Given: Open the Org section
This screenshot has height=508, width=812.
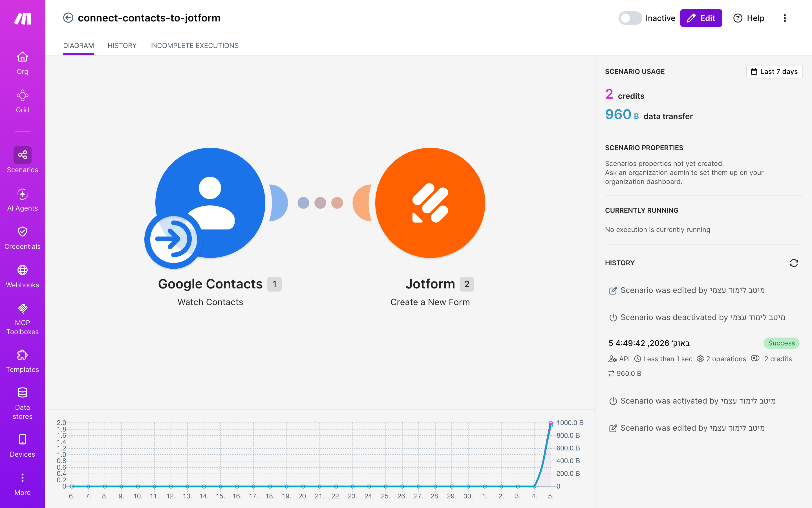Looking at the screenshot, I should 23,63.
